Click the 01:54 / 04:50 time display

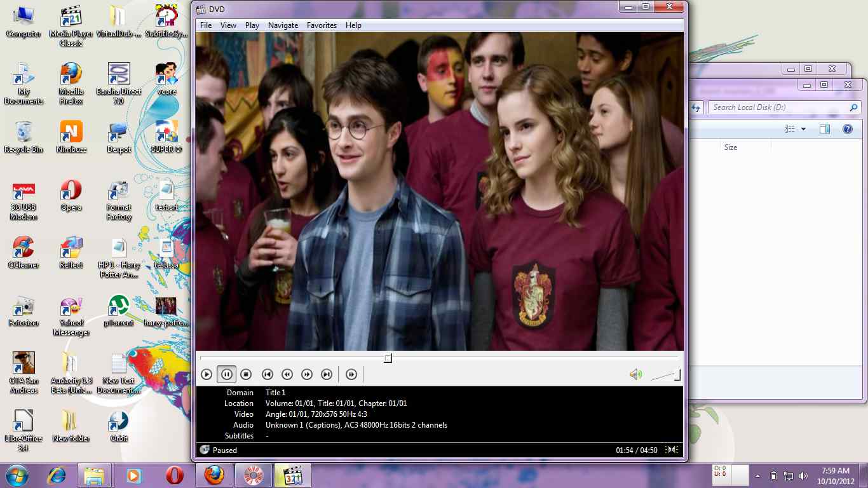[x=636, y=451]
